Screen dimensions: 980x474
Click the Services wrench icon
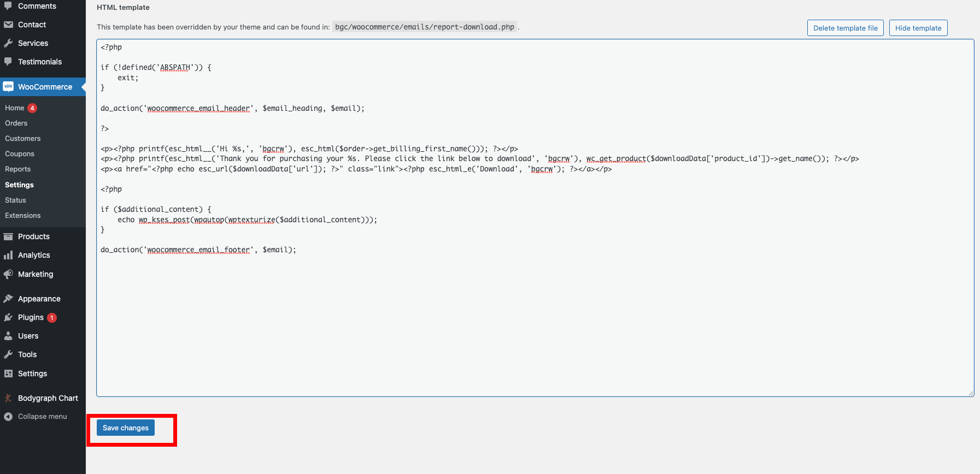8,43
